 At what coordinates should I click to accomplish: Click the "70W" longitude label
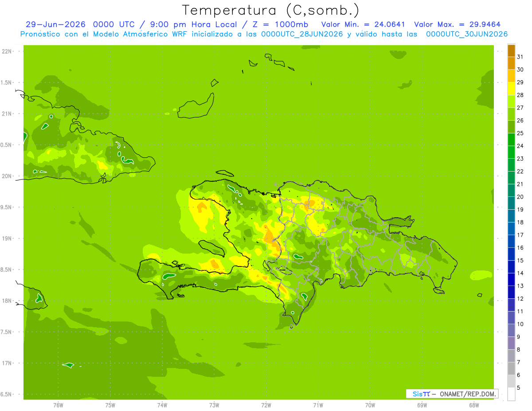[x=370, y=405]
